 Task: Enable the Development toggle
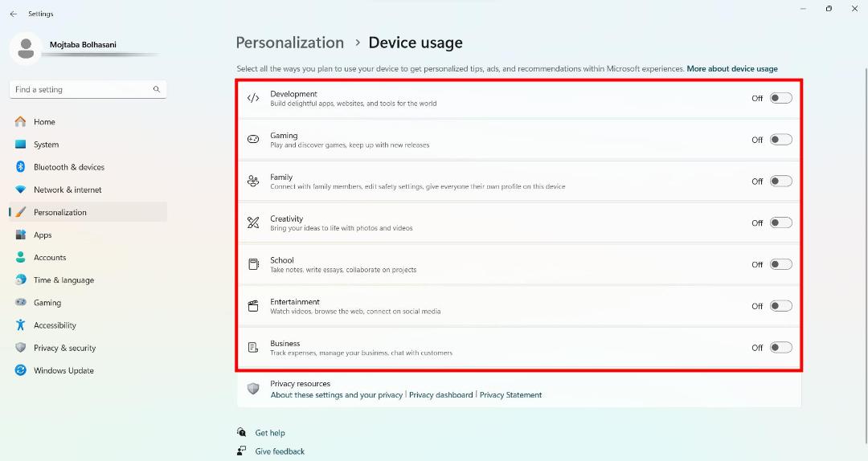(780, 98)
